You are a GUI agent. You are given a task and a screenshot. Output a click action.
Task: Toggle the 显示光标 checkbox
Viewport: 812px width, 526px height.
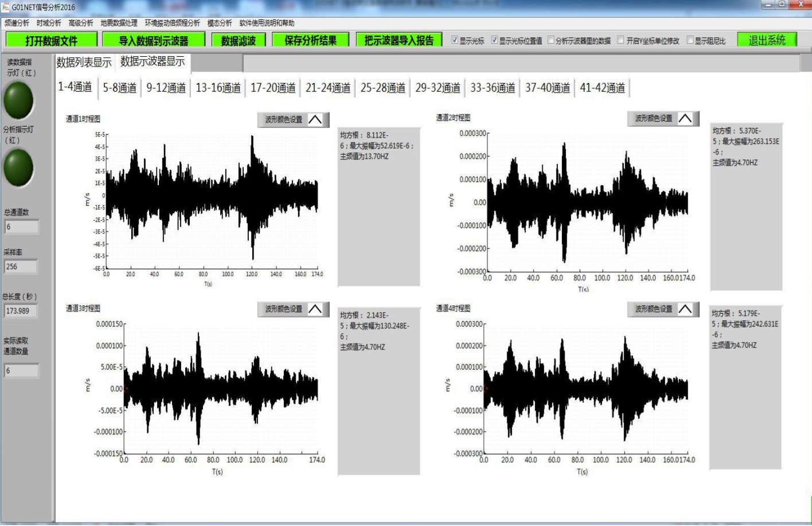tap(455, 40)
